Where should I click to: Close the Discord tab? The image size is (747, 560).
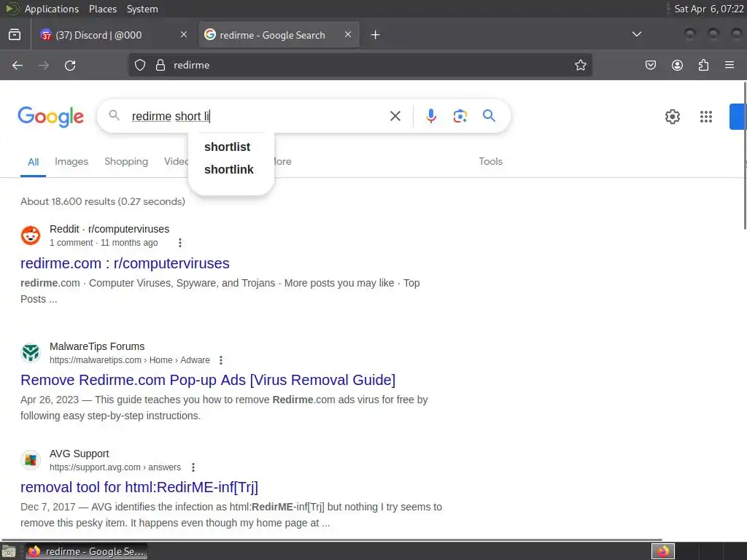184,34
